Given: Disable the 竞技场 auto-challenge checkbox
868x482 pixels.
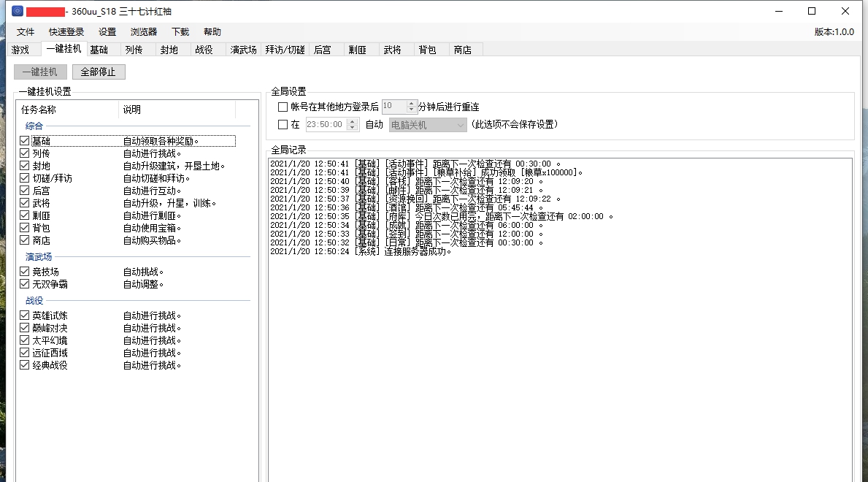Looking at the screenshot, I should coord(24,271).
